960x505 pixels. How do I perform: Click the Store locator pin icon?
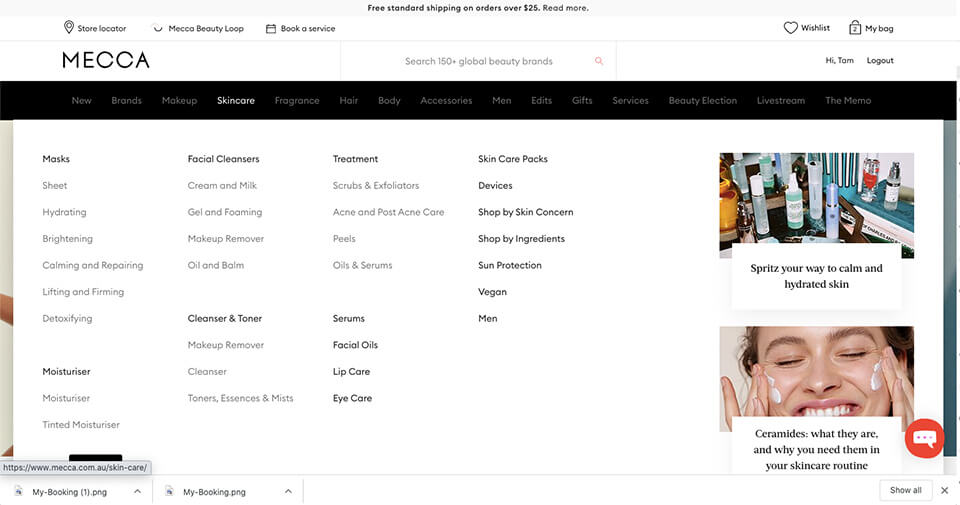(69, 28)
